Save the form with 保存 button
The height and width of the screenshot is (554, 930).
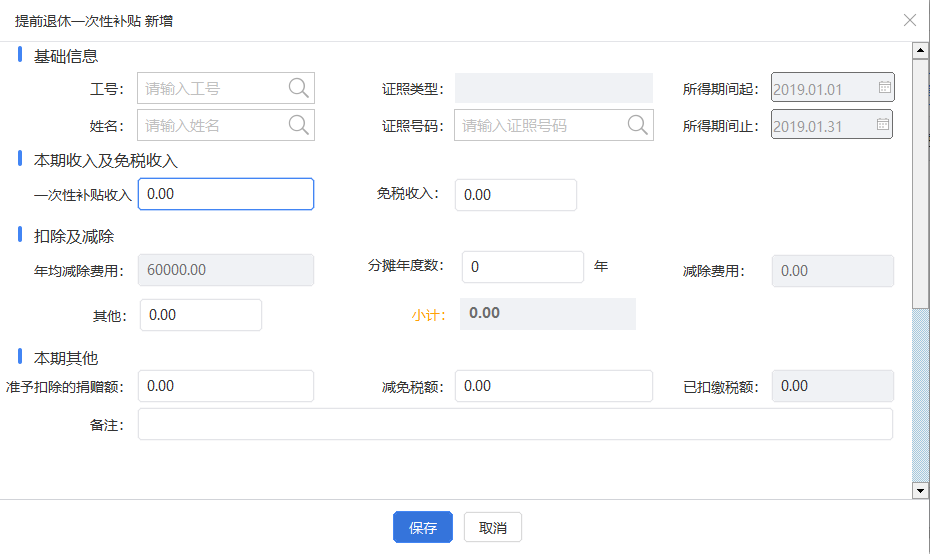(423, 527)
